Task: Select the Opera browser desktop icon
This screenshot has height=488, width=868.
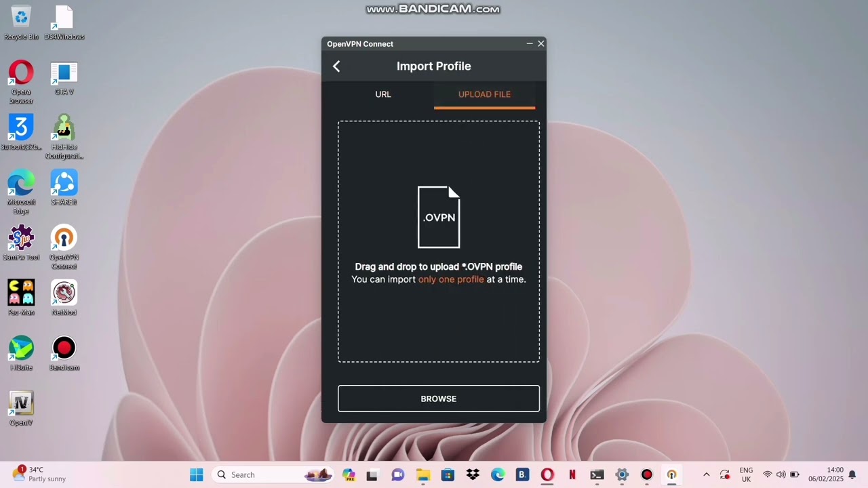Action: [x=21, y=83]
